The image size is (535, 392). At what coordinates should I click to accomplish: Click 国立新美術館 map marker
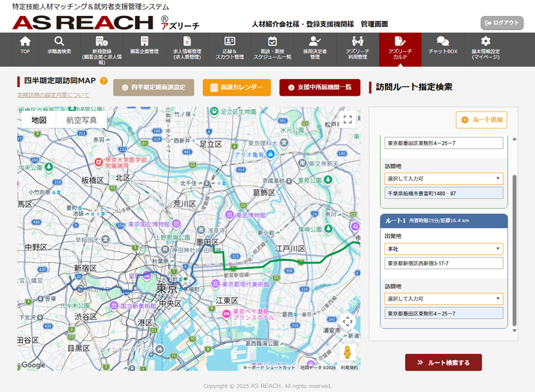coord(114,305)
